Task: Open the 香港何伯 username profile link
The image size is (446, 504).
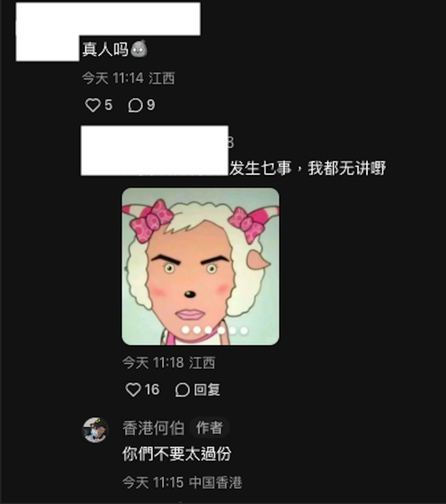Action: pos(153,428)
